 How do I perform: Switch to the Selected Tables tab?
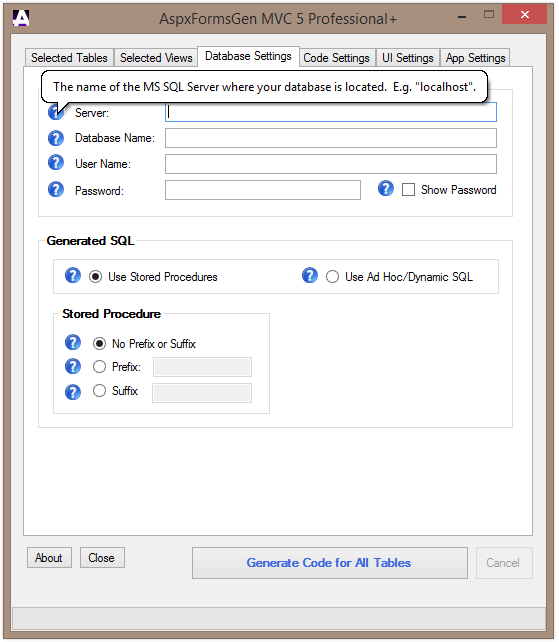[x=69, y=58]
